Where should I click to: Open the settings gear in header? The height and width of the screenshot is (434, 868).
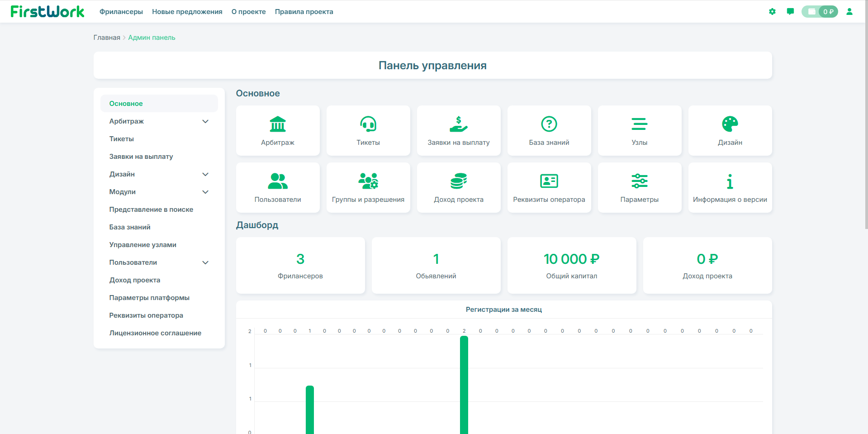click(772, 12)
